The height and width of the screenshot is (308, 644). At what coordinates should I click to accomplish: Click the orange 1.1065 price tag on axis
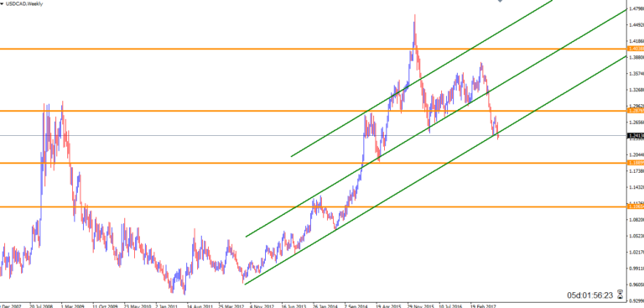(636, 206)
